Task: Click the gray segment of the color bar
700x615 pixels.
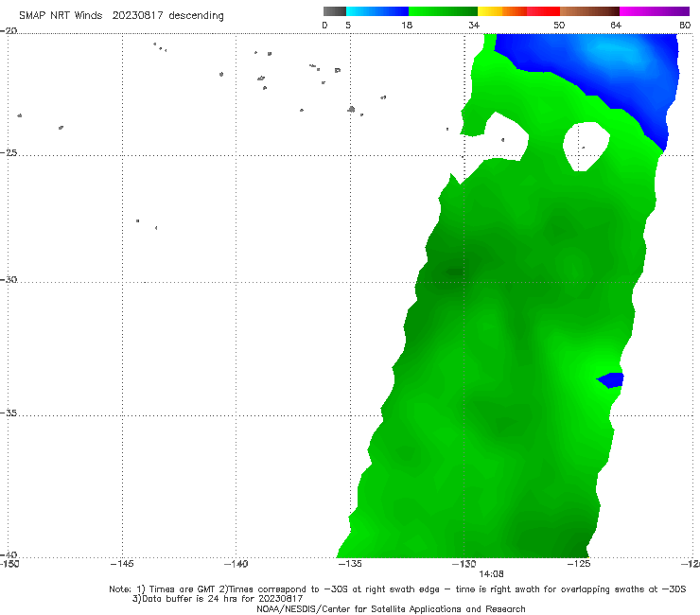Action: point(334,11)
